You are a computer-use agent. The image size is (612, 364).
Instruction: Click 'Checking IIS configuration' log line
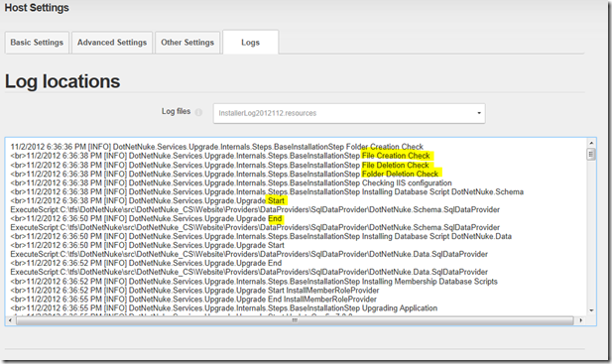pos(231,182)
